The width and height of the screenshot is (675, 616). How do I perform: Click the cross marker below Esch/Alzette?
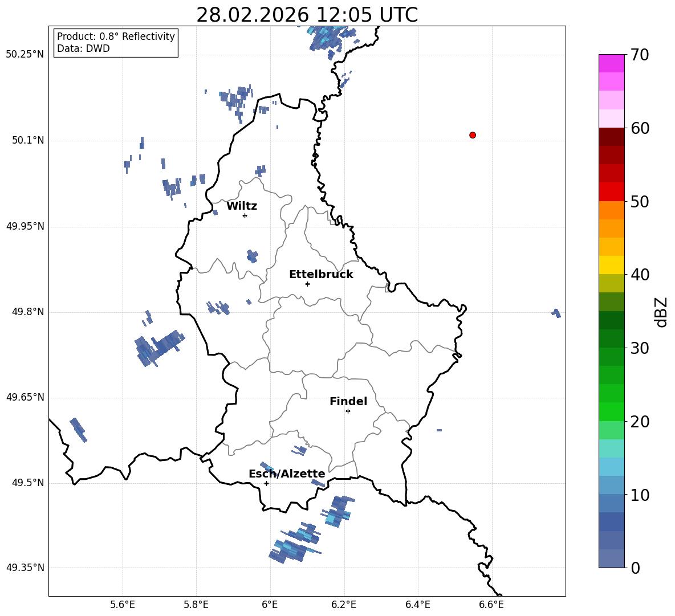click(x=266, y=483)
